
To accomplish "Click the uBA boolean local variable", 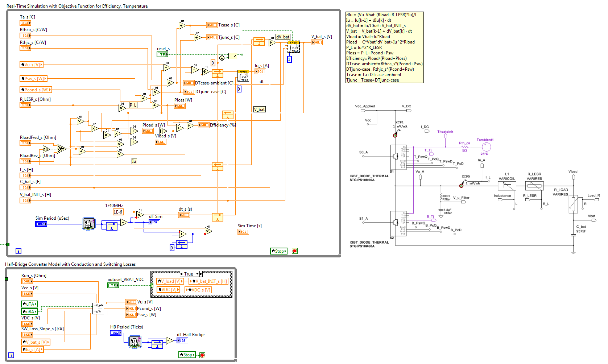I will click(x=29, y=311).
